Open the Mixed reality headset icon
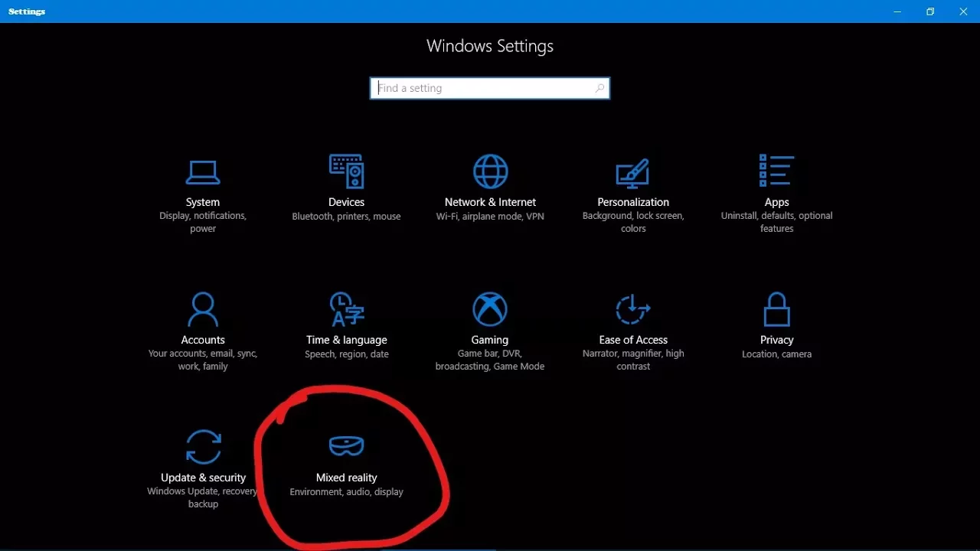This screenshot has height=551, width=980. [346, 445]
